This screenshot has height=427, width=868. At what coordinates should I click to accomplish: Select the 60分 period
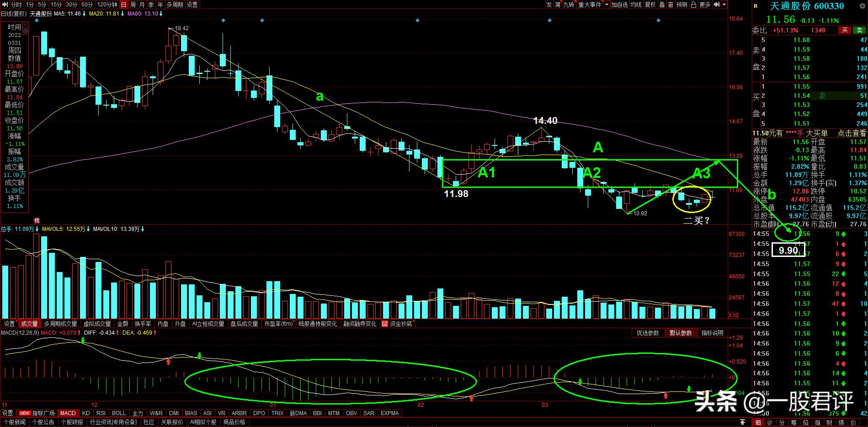pos(87,5)
